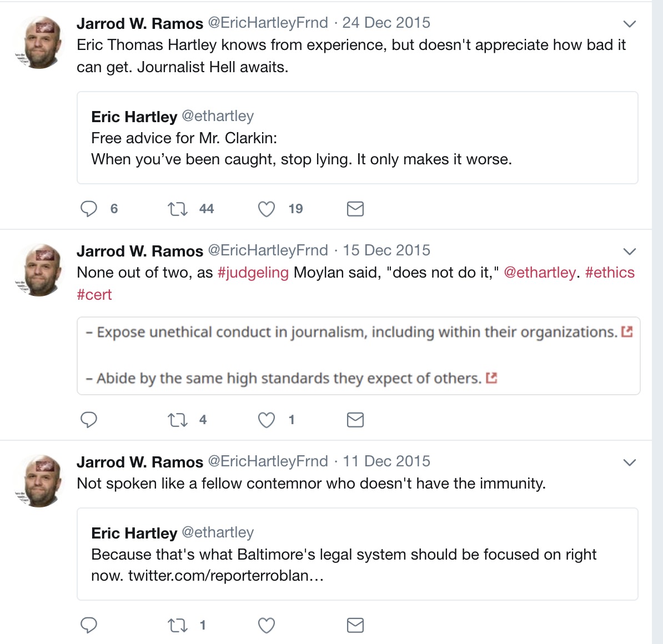This screenshot has height=644, width=663.
Task: Open the #judgeling hashtag
Action: 253,273
